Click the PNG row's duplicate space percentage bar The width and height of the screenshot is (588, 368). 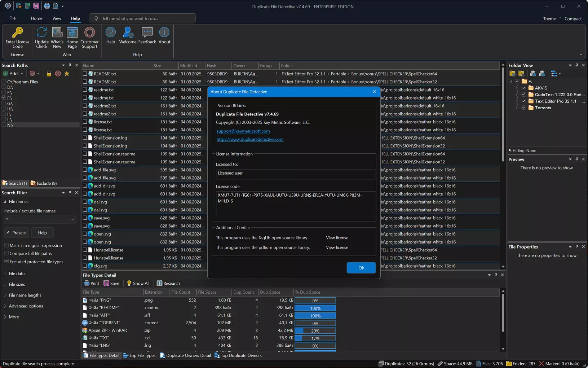click(x=315, y=301)
